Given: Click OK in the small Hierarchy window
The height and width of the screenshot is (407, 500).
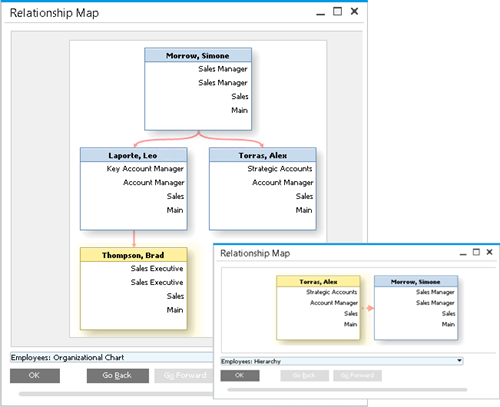Looking at the screenshot, I should [x=240, y=375].
